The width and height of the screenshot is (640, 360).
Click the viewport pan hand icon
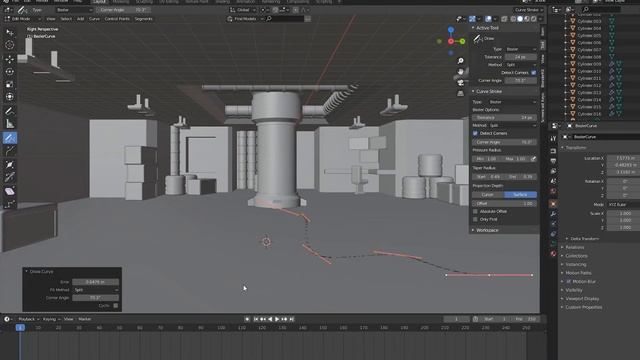(x=460, y=71)
